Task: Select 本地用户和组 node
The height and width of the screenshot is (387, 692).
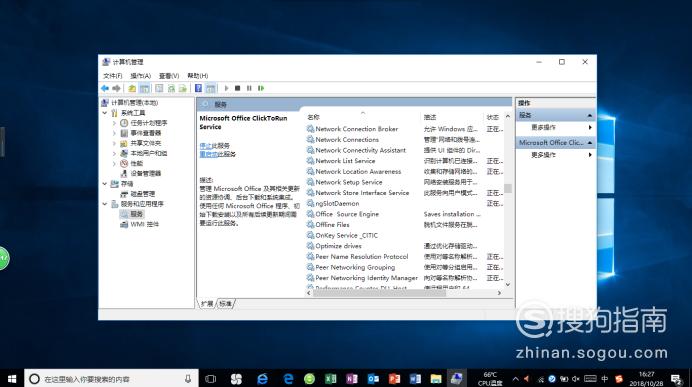Action: pos(148,153)
